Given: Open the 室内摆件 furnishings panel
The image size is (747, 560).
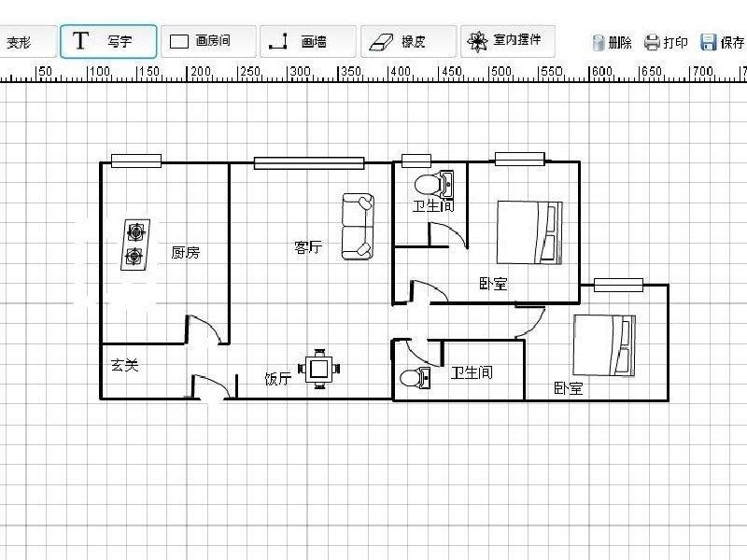Looking at the screenshot, I should [x=507, y=41].
